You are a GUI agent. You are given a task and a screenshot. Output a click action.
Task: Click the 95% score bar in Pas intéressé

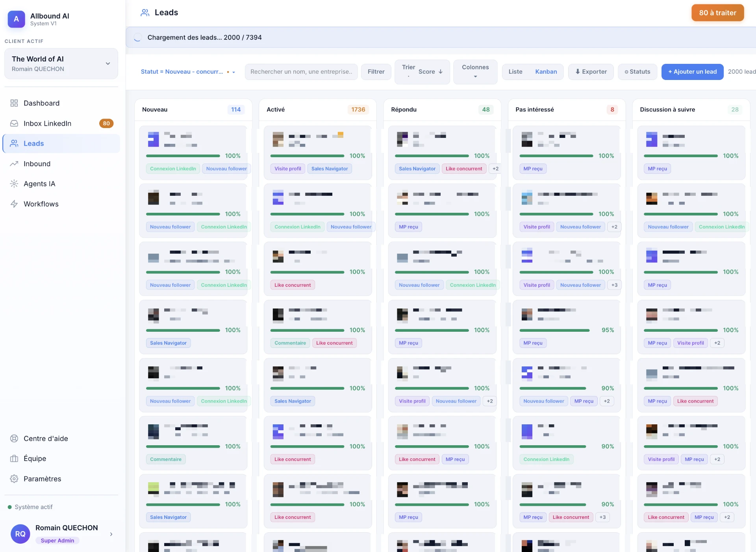point(554,330)
